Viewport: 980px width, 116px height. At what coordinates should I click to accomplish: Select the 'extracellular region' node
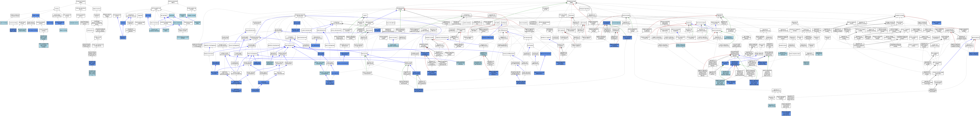click(183, 16)
